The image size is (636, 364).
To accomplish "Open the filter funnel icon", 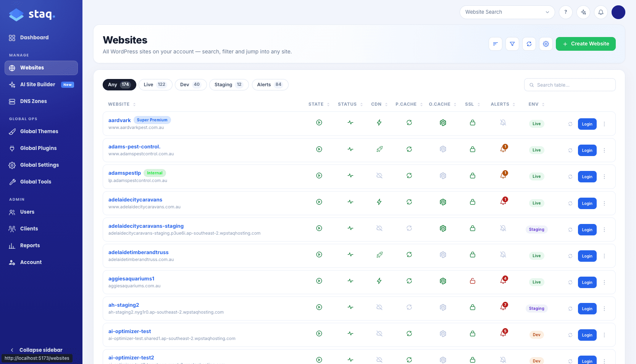I will (512, 44).
